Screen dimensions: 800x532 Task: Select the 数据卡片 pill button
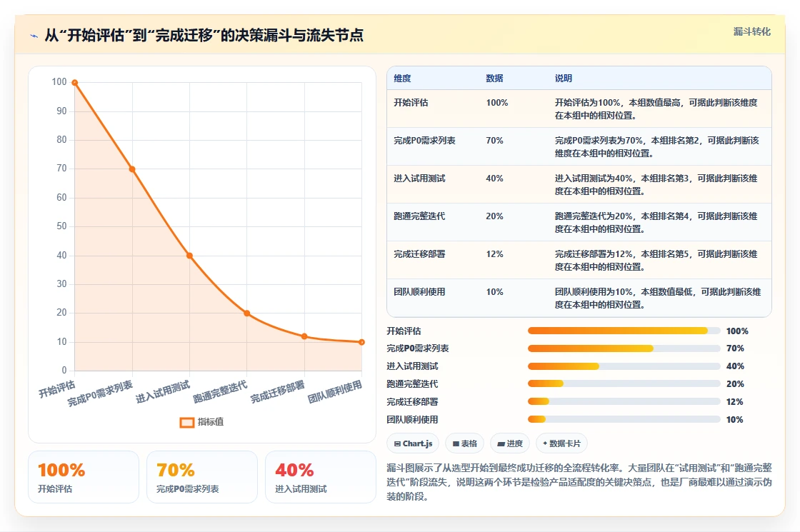pos(561,443)
